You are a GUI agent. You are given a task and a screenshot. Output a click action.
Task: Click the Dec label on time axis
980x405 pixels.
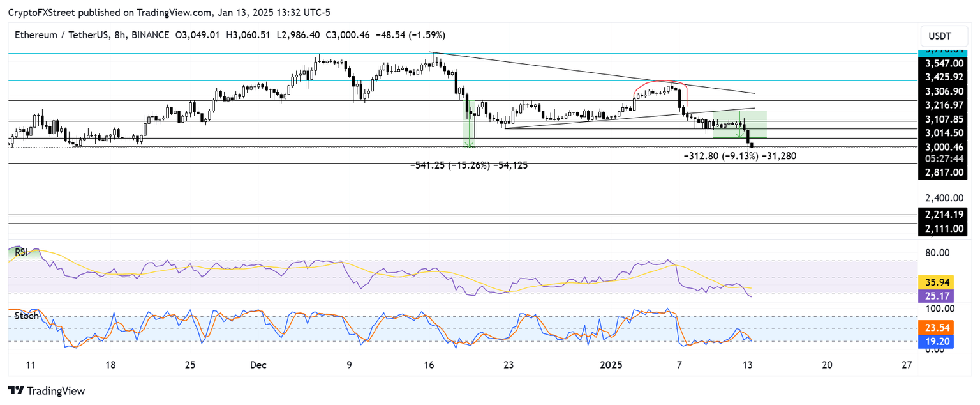click(x=258, y=365)
